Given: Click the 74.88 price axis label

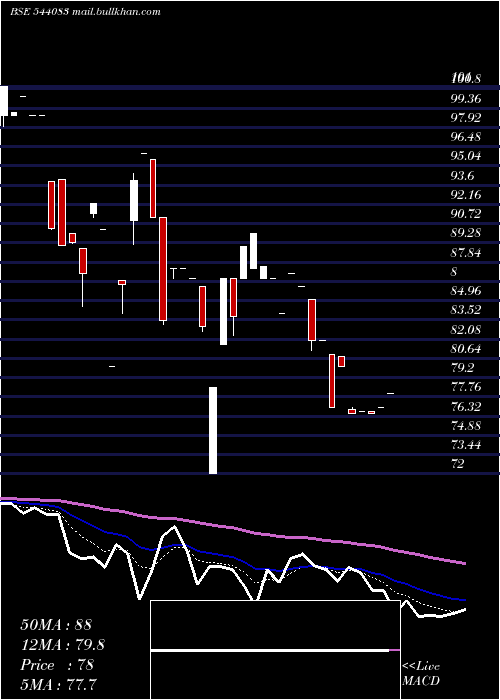Looking at the screenshot, I should pyautogui.click(x=466, y=426).
